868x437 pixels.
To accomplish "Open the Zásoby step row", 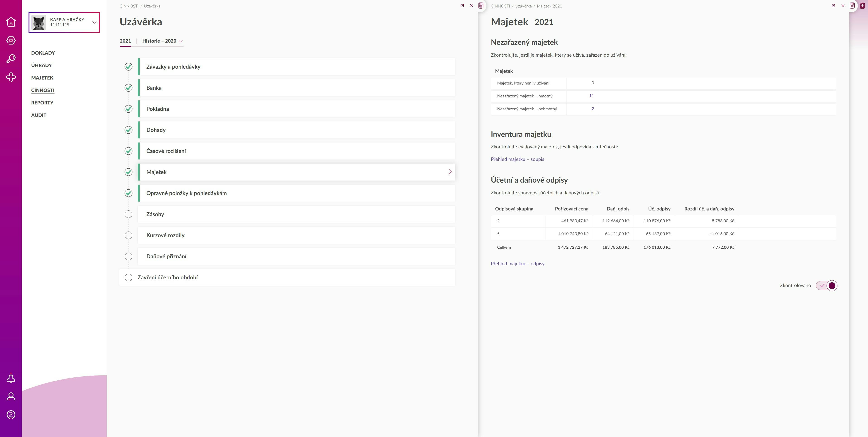I will pos(296,214).
